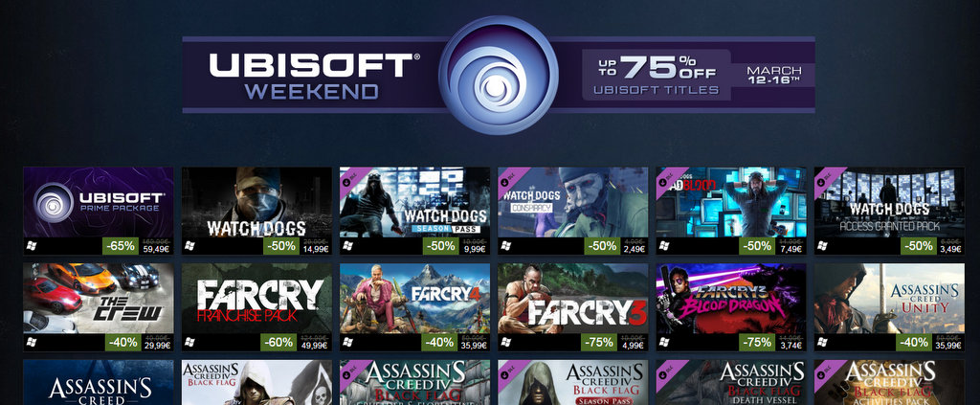Open Black Flag Season Pass capsule
The width and height of the screenshot is (980, 405).
(x=573, y=382)
